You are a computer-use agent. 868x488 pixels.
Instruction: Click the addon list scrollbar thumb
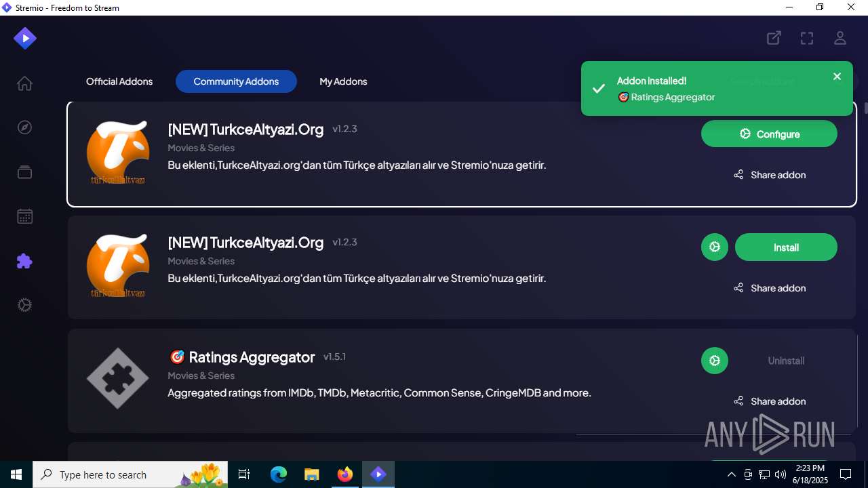click(865, 108)
